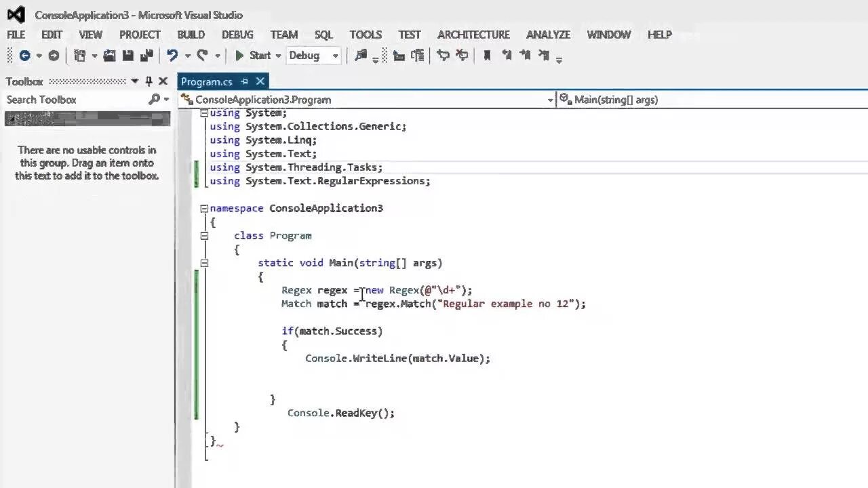Open the BUILD menu
The image size is (868, 488).
191,35
